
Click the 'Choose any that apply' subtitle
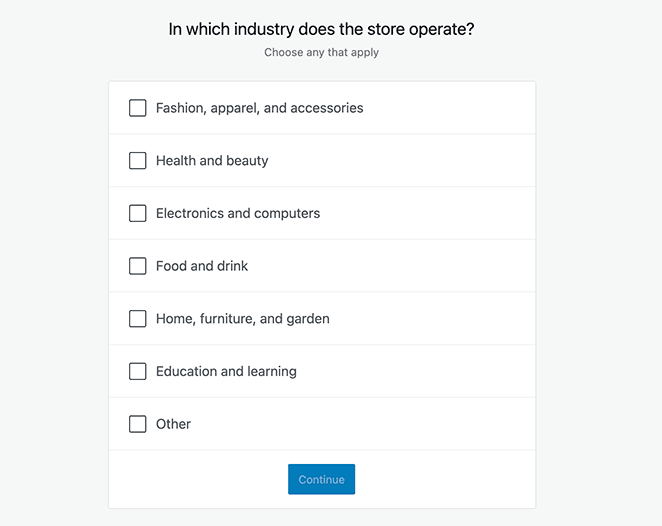tap(321, 52)
